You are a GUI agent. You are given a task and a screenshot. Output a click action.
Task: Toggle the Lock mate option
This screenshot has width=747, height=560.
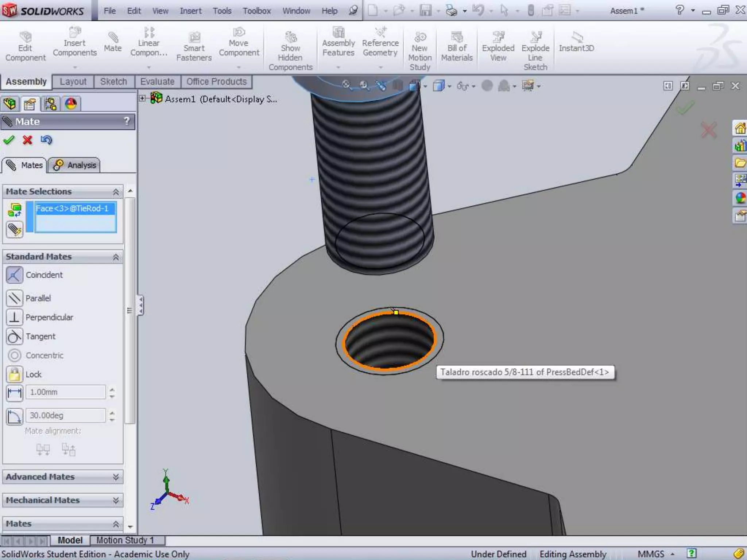(x=15, y=374)
